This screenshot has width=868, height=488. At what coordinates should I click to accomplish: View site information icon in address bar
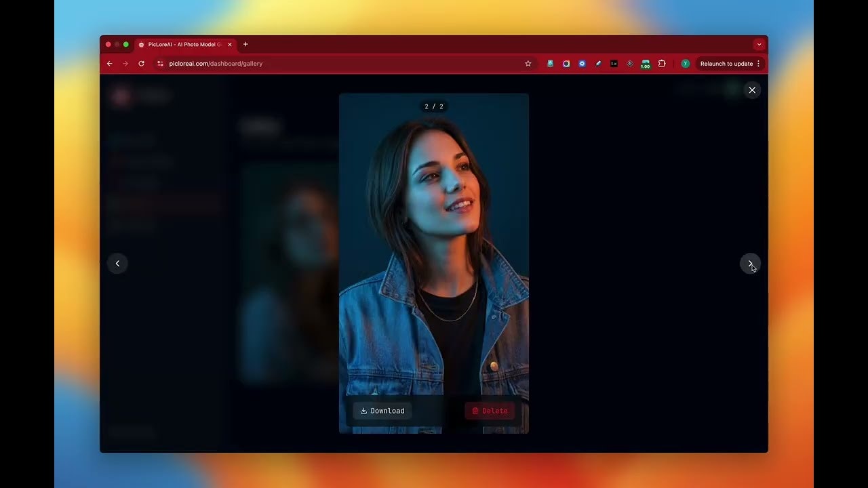pos(161,64)
